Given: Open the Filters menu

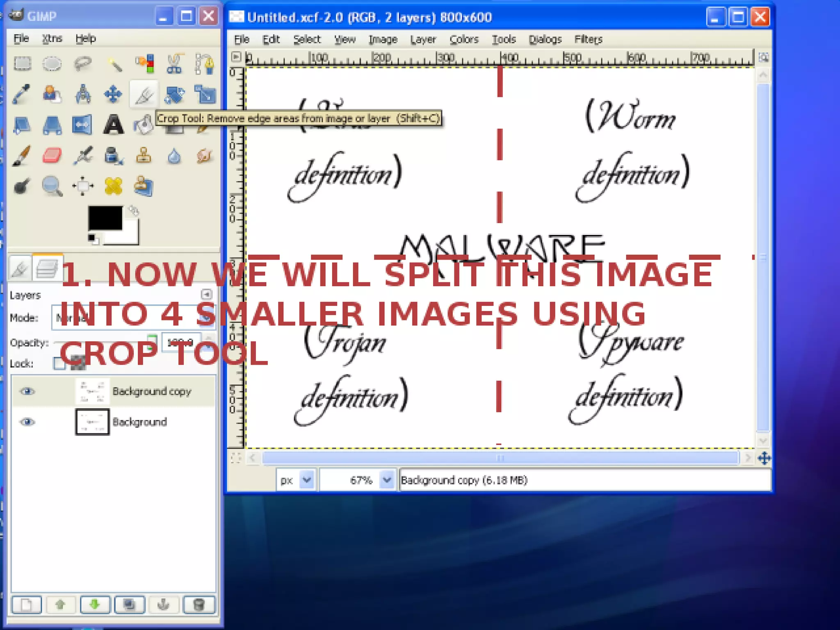Looking at the screenshot, I should click(588, 39).
